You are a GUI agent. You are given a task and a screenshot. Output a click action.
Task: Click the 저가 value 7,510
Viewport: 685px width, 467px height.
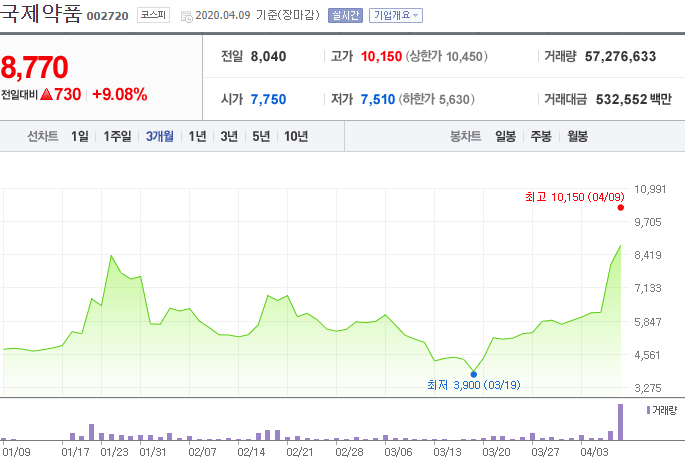[377, 99]
